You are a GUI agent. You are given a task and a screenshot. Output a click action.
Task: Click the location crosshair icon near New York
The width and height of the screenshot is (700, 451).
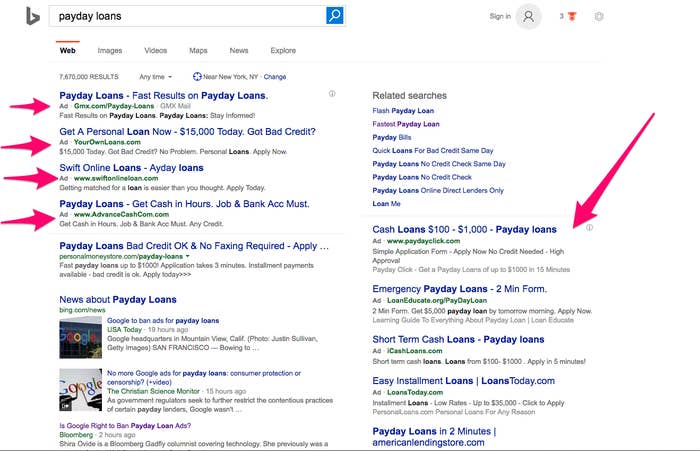197,76
